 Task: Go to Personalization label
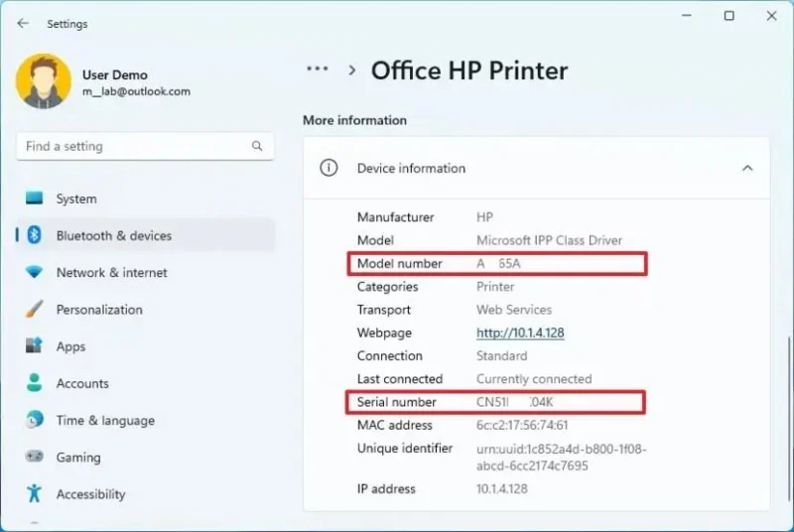[99, 310]
